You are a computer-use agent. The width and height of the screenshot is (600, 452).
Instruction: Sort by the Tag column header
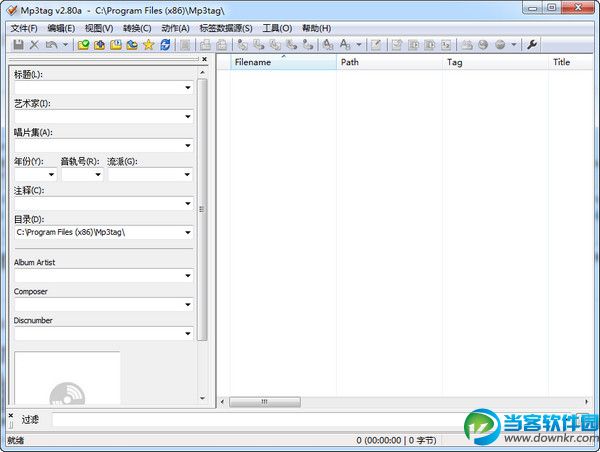(x=496, y=62)
